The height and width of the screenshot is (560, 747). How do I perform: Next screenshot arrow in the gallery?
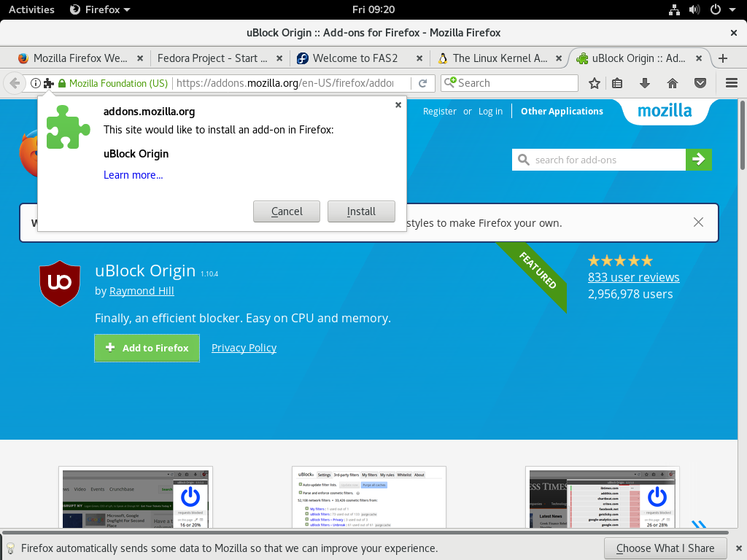(x=699, y=524)
